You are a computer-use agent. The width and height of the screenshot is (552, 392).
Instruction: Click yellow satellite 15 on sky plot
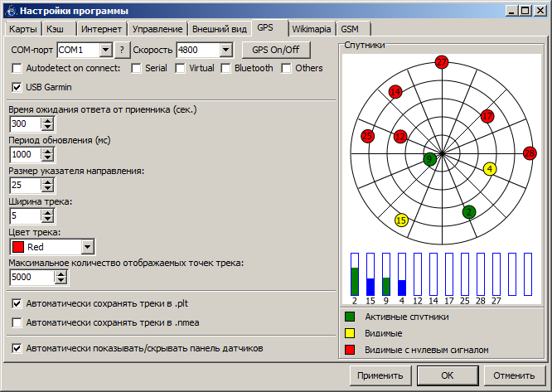pos(401,220)
